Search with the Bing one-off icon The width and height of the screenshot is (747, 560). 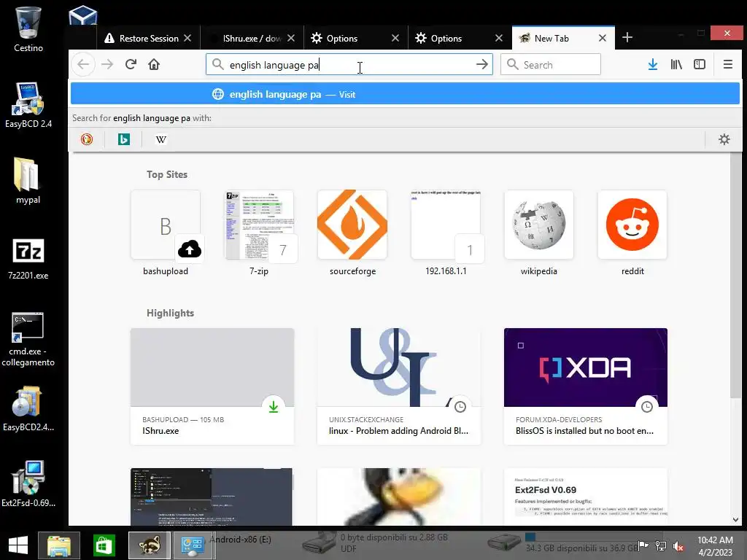pyautogui.click(x=124, y=139)
